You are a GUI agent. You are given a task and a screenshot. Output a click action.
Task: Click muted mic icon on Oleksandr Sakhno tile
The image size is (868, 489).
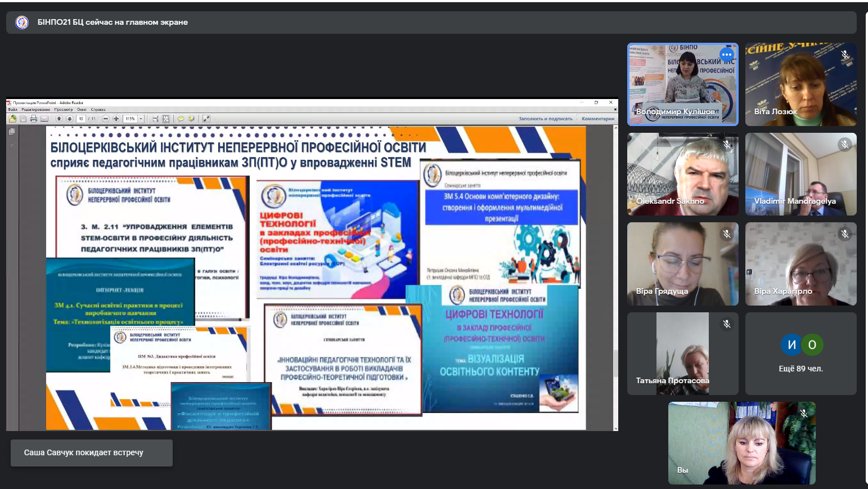(x=727, y=145)
